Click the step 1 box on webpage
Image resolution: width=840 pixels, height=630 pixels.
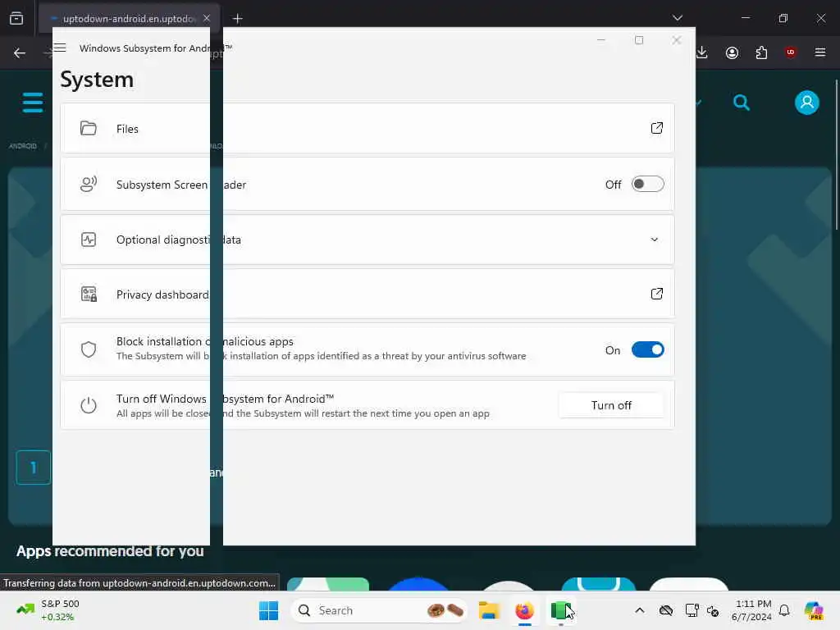[33, 468]
